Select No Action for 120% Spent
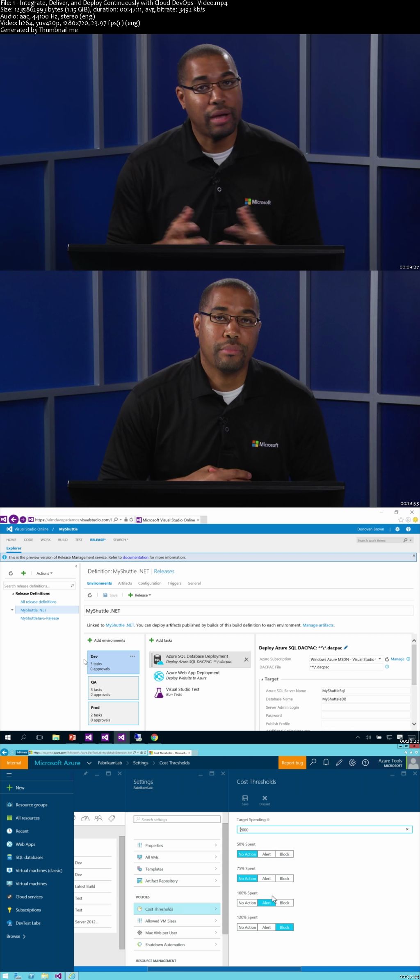This screenshot has width=420, height=980. point(247,927)
